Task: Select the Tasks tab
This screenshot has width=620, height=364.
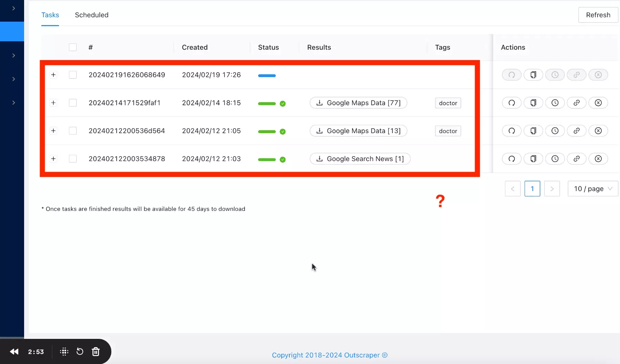Action: 50,15
